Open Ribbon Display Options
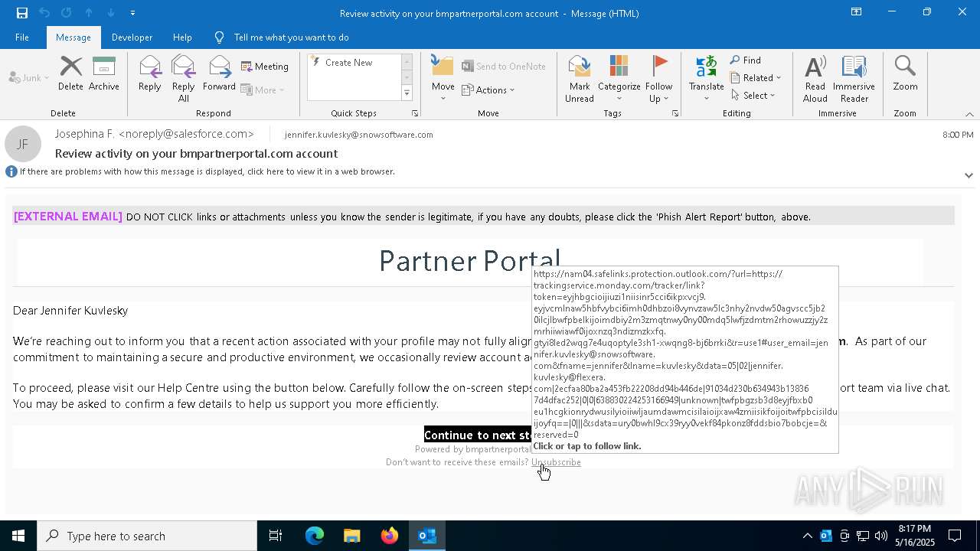Image resolution: width=980 pixels, height=551 pixels. 856,12
